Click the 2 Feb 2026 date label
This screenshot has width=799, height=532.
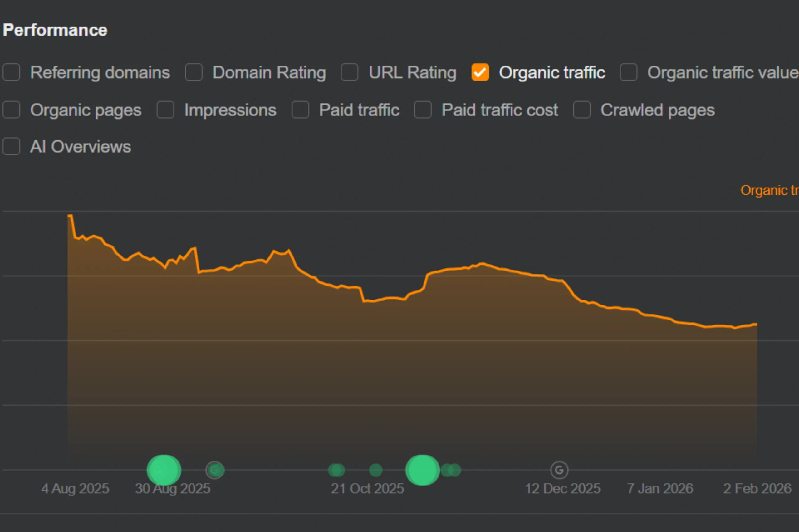tap(757, 489)
